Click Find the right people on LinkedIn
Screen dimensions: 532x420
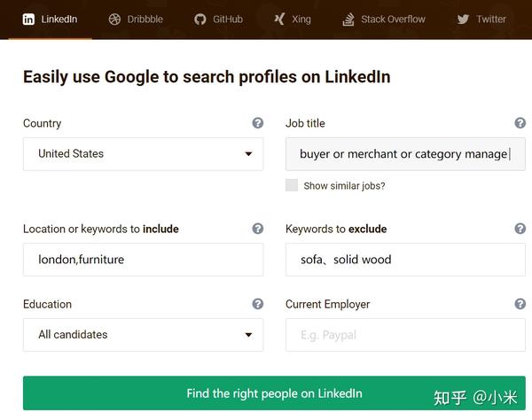[x=274, y=393]
